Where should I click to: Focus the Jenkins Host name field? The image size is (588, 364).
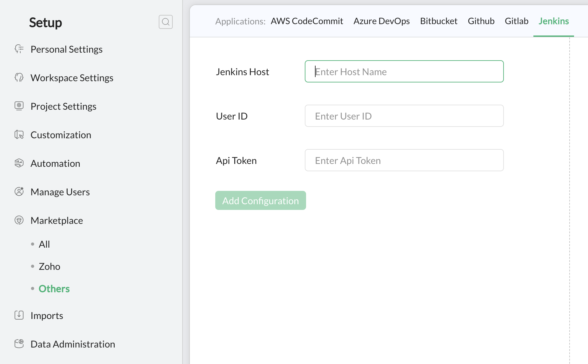pos(404,71)
